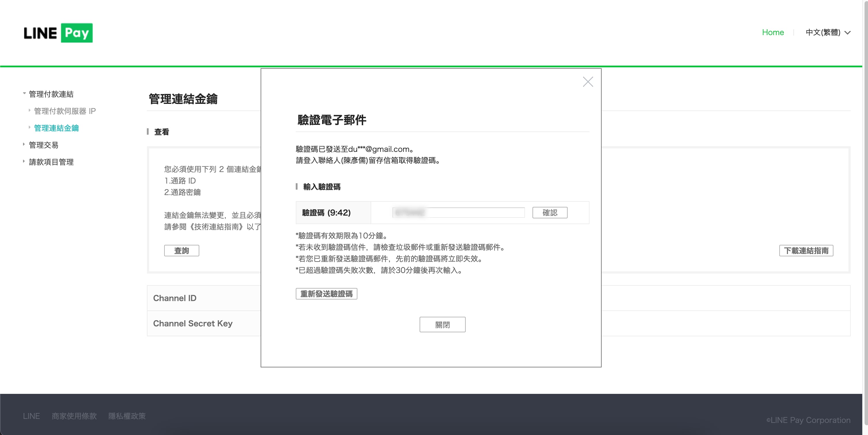Download the guide via 下載連結指南
This screenshot has height=435, width=868.
(806, 251)
